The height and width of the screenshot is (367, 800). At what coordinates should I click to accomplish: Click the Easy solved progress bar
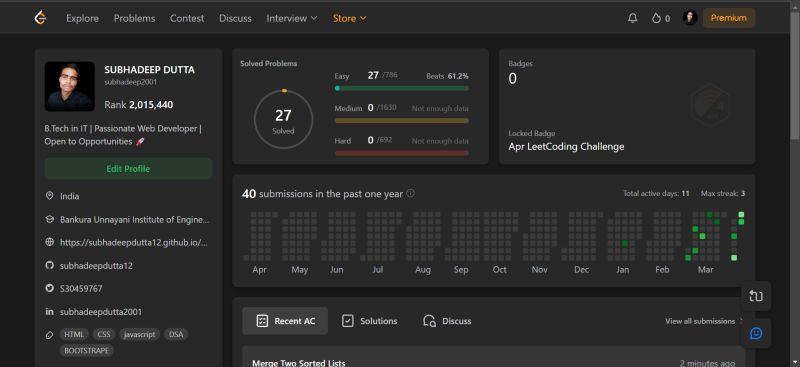point(402,88)
